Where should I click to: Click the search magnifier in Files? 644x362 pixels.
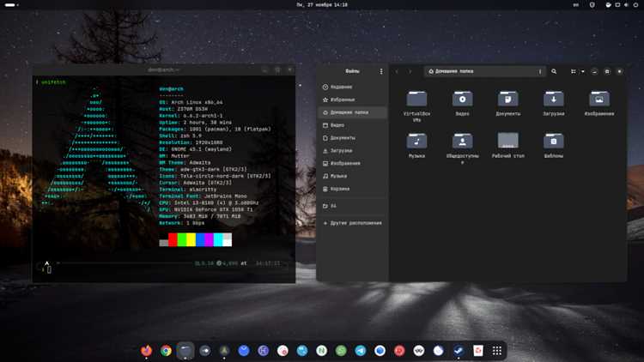coord(554,71)
